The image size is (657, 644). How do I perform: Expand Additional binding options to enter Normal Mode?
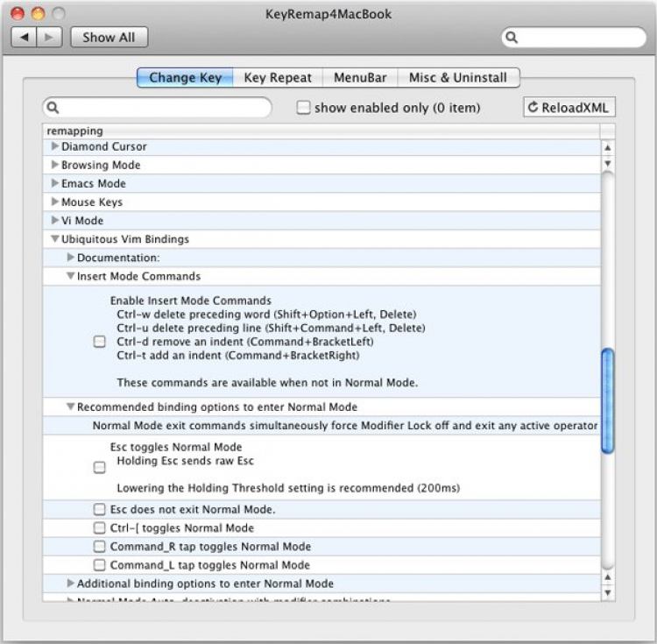tap(70, 584)
